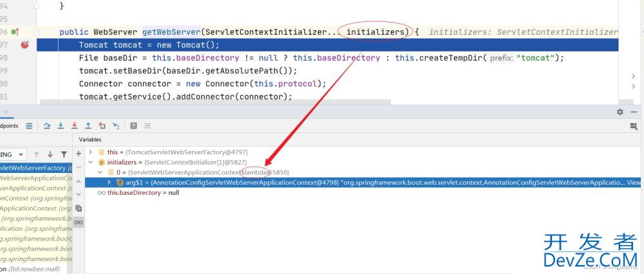Image resolution: width=644 pixels, height=274 pixels.
Task: Click the View link on arg$1 row
Action: point(634,182)
